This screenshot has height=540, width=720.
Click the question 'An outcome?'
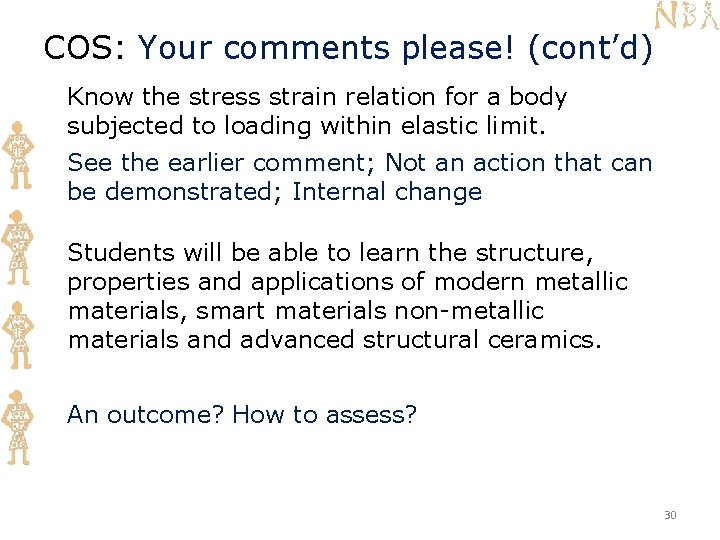145,415
